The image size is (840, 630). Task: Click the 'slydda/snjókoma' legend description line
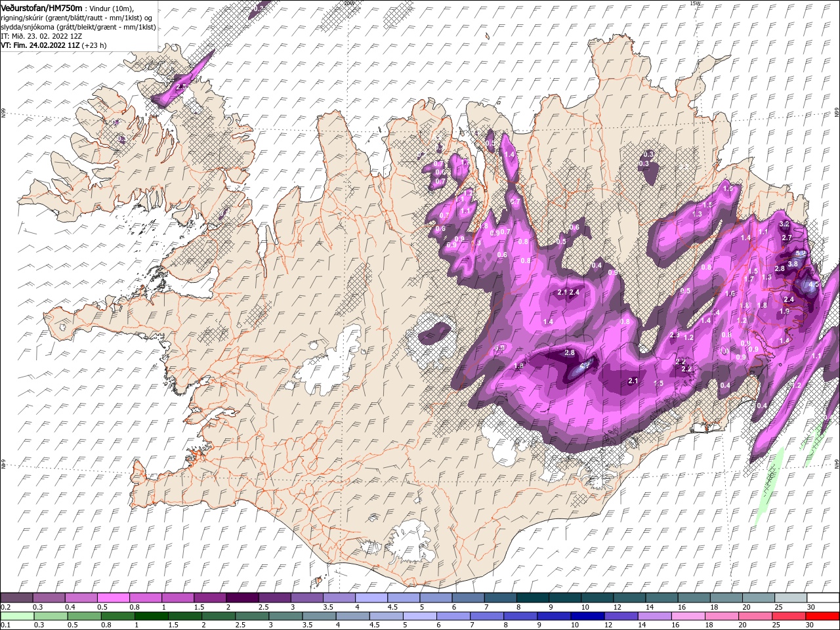(78, 27)
